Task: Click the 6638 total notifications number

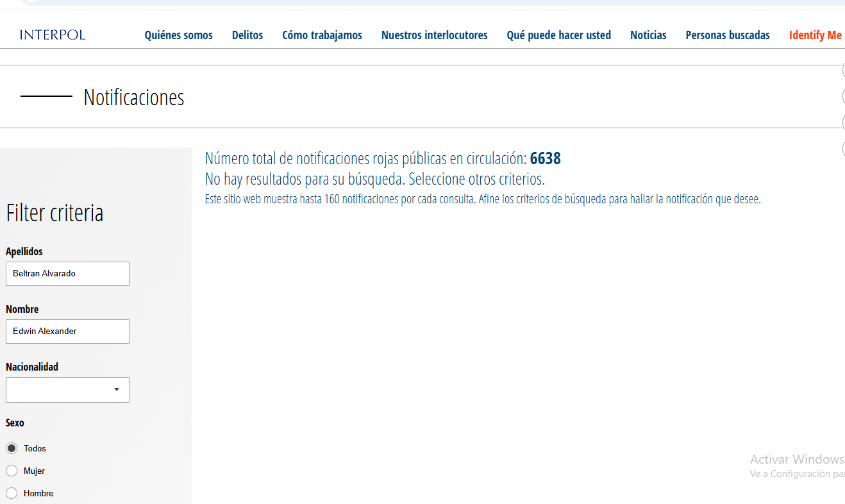Action: pyautogui.click(x=545, y=158)
